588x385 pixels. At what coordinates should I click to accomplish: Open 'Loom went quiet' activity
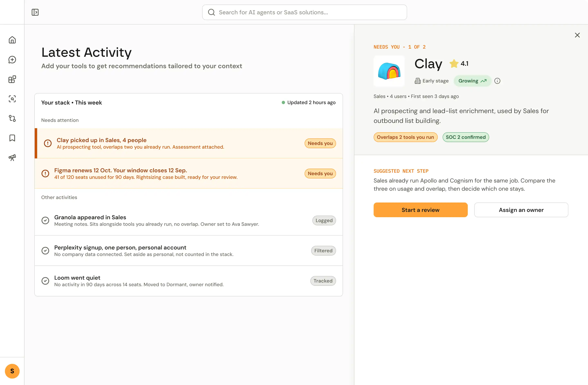tap(188, 281)
